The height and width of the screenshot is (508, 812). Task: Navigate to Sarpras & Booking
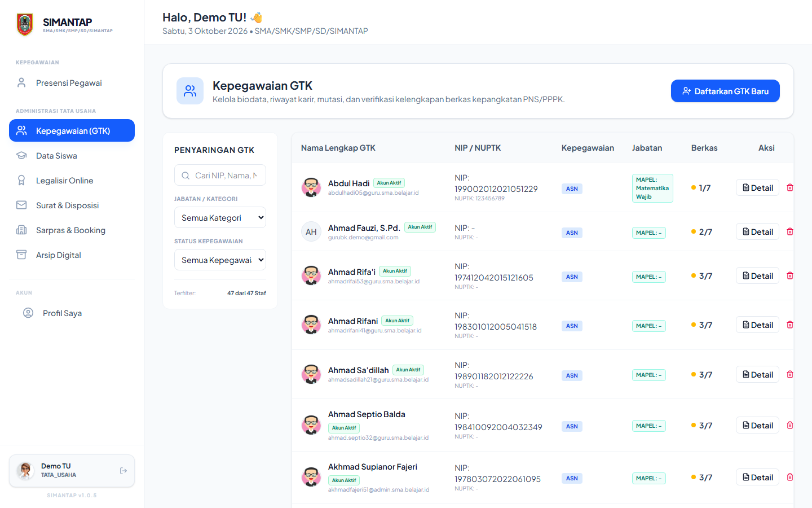(x=72, y=230)
